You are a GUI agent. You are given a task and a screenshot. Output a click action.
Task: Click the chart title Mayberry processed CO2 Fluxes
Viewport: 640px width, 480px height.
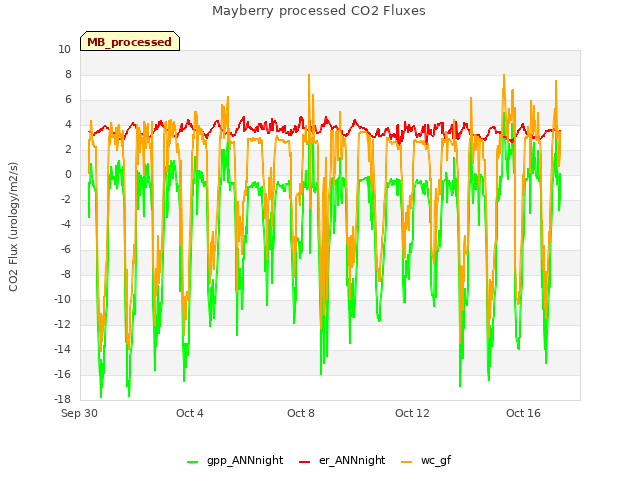[x=319, y=11]
